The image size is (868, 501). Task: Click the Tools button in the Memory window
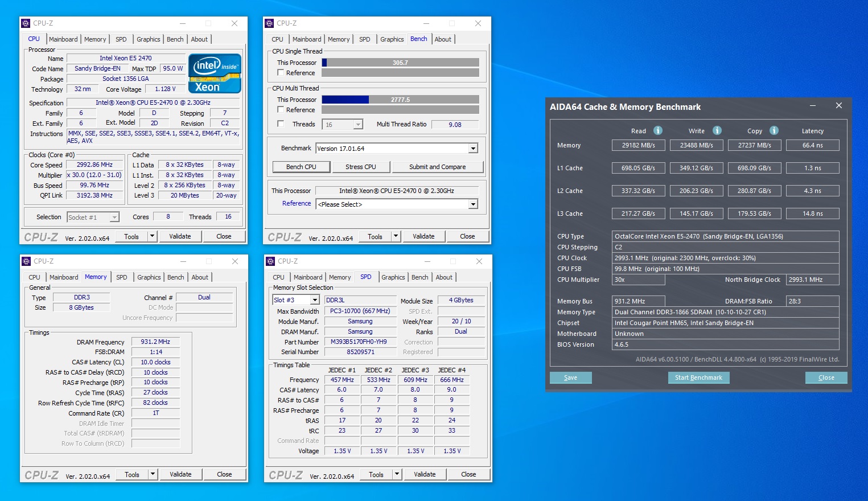[132, 474]
